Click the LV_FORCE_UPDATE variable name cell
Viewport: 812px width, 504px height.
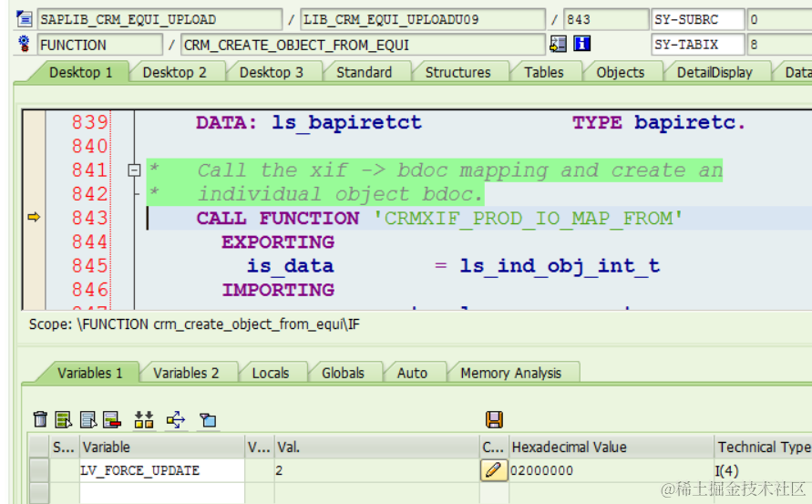tap(161, 470)
